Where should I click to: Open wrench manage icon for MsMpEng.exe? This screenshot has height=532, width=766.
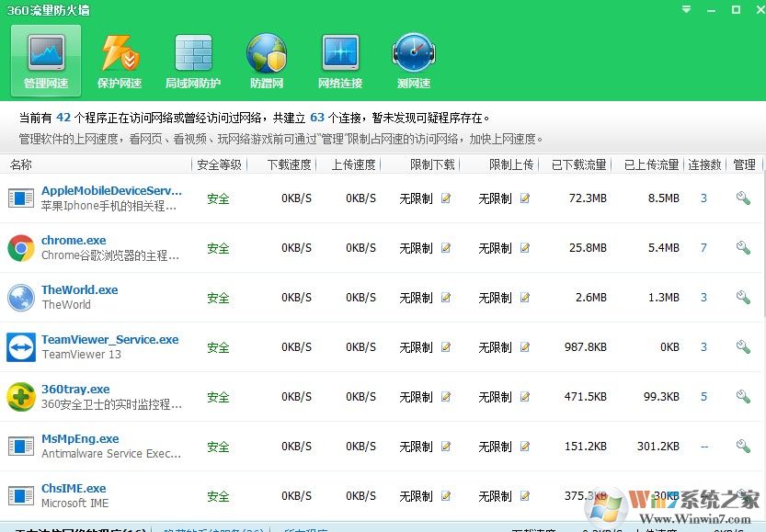click(x=743, y=447)
